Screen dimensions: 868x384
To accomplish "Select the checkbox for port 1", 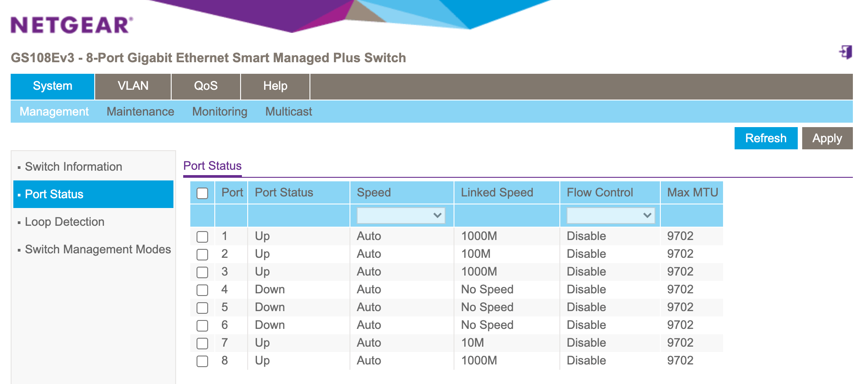I will [202, 236].
